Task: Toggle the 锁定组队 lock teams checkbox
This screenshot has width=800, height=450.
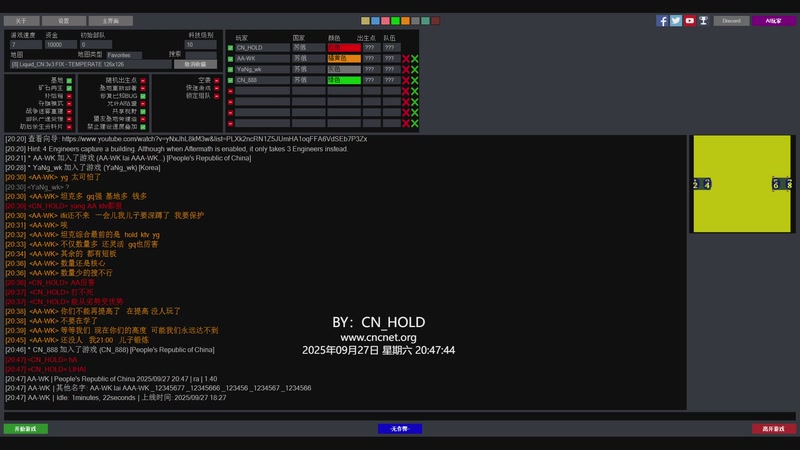Action: [x=217, y=96]
